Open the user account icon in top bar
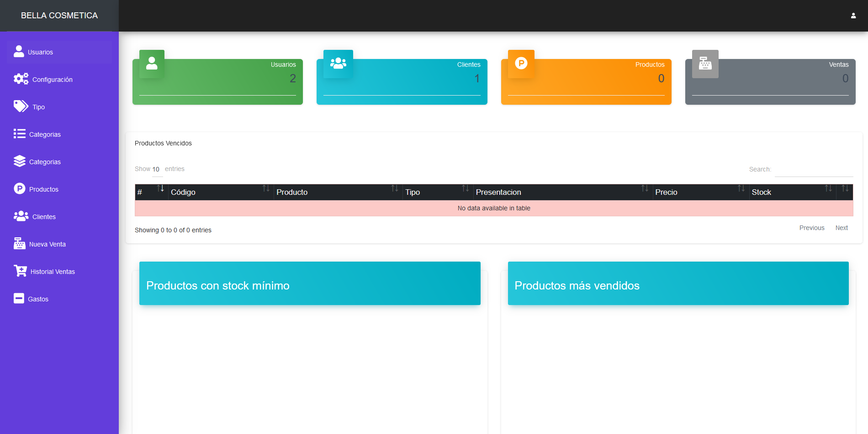868x434 pixels. (853, 16)
